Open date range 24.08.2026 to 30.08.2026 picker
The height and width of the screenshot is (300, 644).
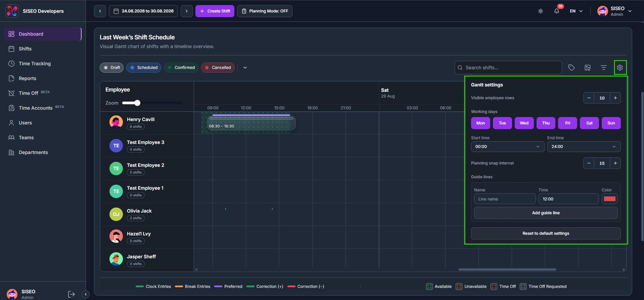143,11
